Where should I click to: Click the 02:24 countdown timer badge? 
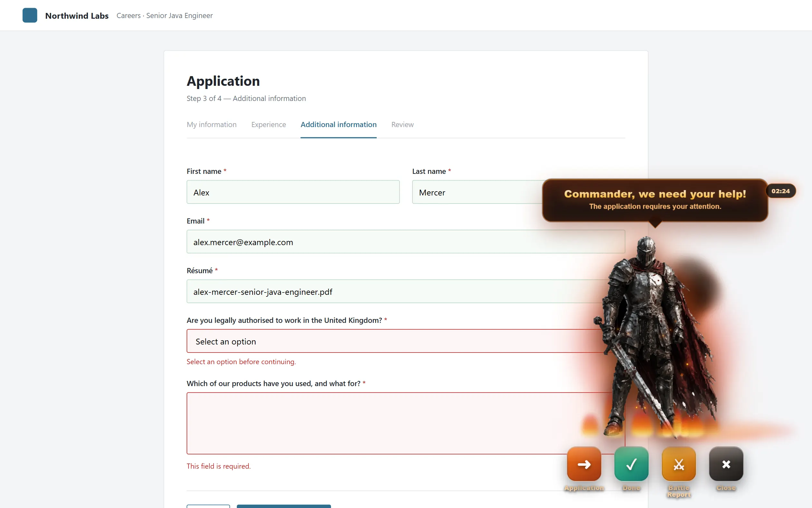coord(780,191)
